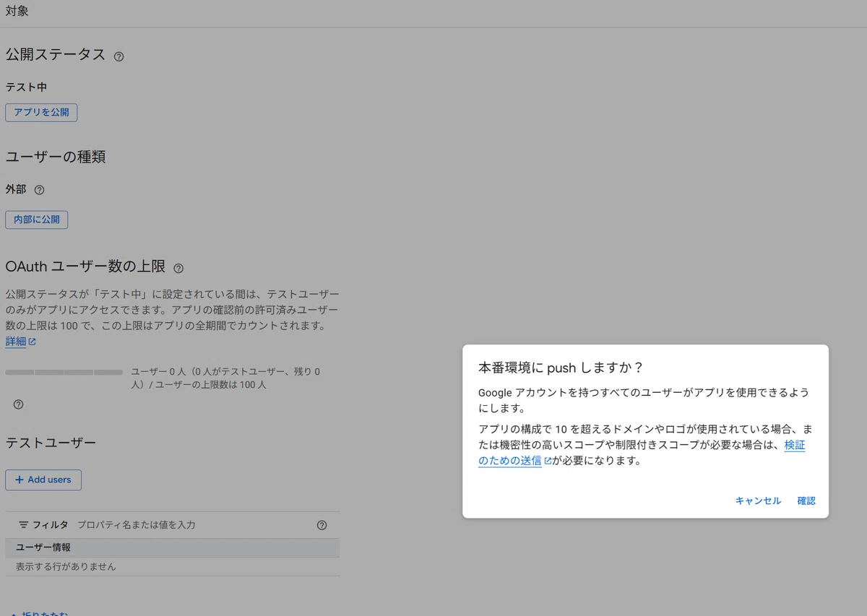The image size is (867, 616).
Task: Click the テストユーザー section heading
Action: (x=51, y=443)
